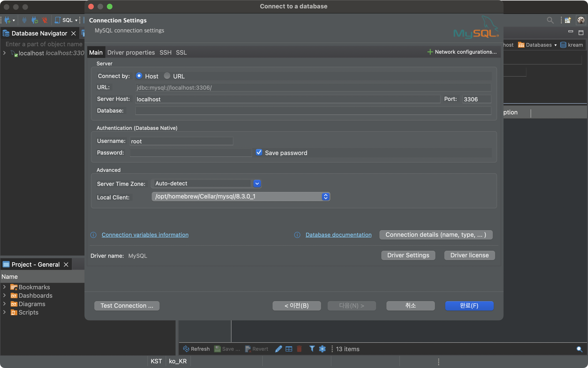588x368 pixels.
Task: Switch to the Driver properties tab
Action: 131,52
